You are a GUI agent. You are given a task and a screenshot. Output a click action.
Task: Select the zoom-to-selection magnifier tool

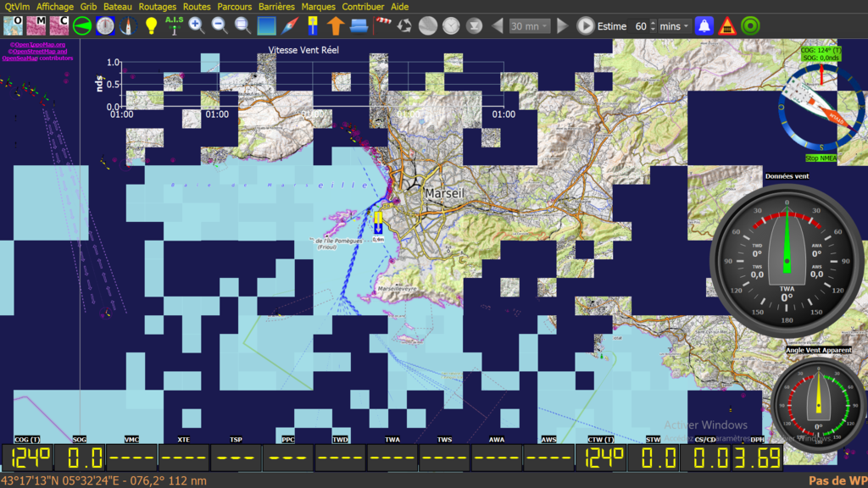(x=242, y=26)
